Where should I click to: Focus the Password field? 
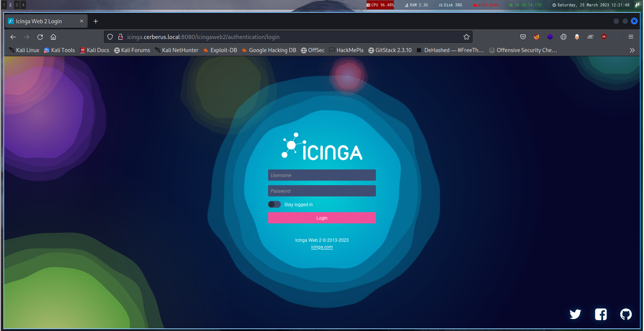tap(322, 191)
